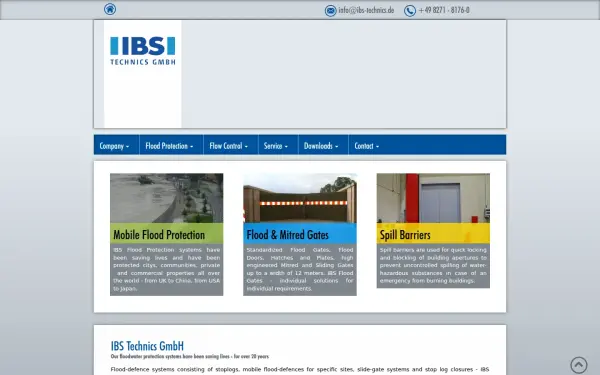Click the Flood & Mitred Gates heading
This screenshot has width=600, height=375.
287,235
